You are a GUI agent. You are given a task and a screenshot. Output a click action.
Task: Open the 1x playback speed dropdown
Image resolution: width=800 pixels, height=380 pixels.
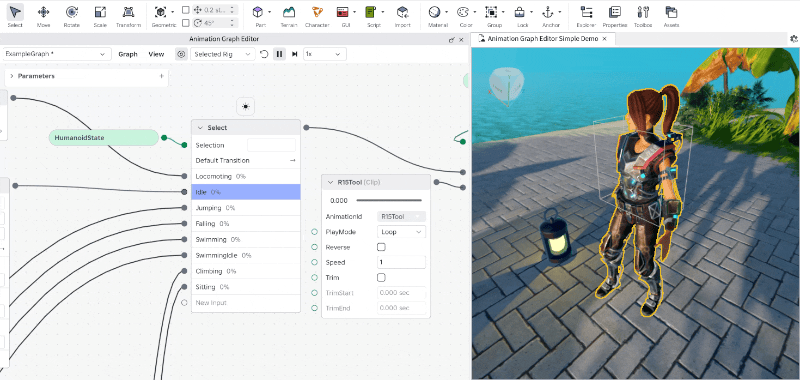[x=324, y=54]
